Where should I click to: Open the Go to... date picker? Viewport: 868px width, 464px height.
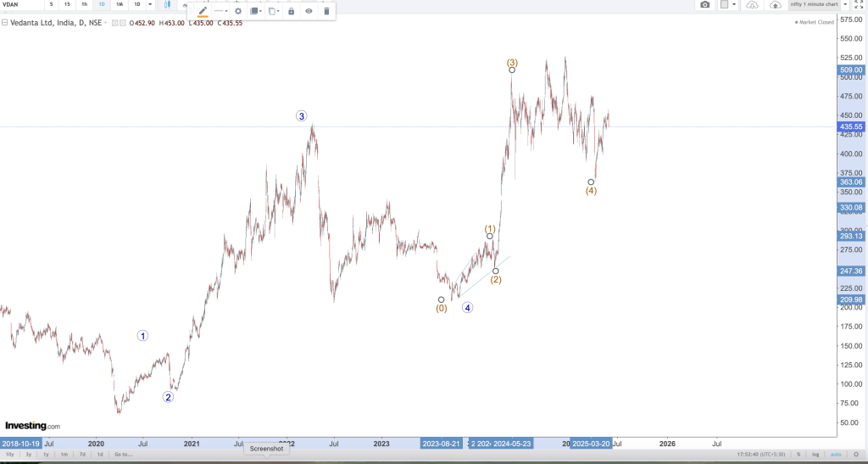pyautogui.click(x=124, y=454)
